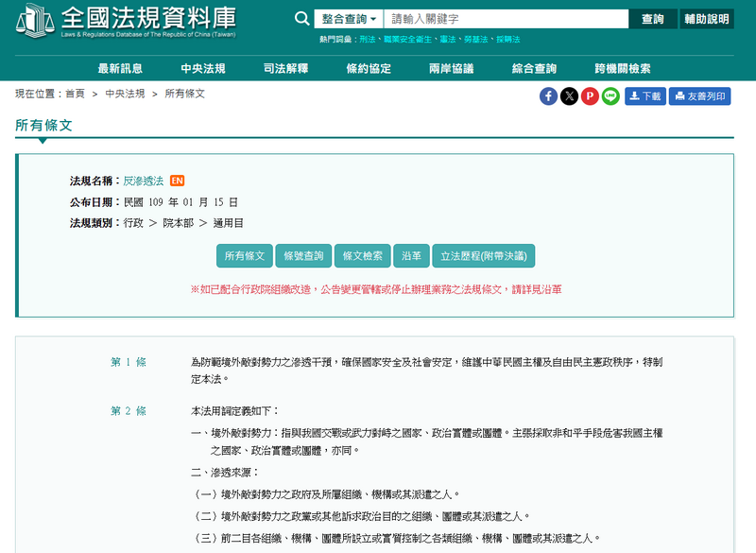Open friendly print via 友善列印

[700, 95]
